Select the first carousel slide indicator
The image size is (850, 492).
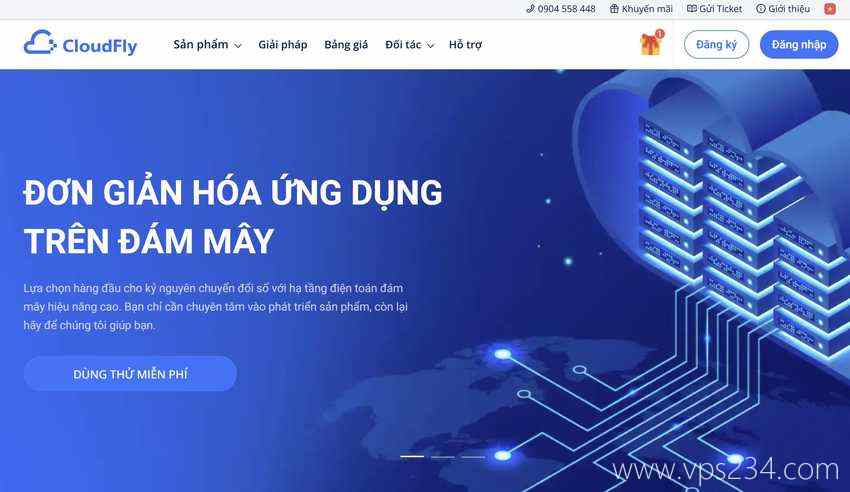pos(412,457)
